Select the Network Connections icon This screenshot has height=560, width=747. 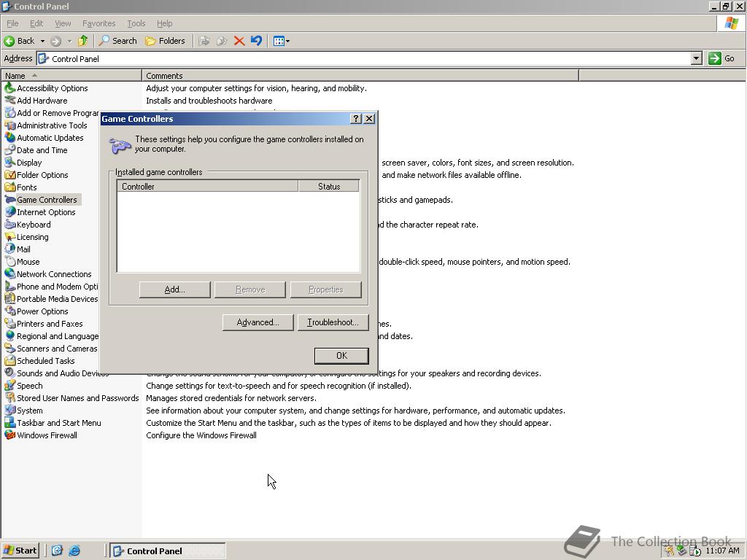9,274
